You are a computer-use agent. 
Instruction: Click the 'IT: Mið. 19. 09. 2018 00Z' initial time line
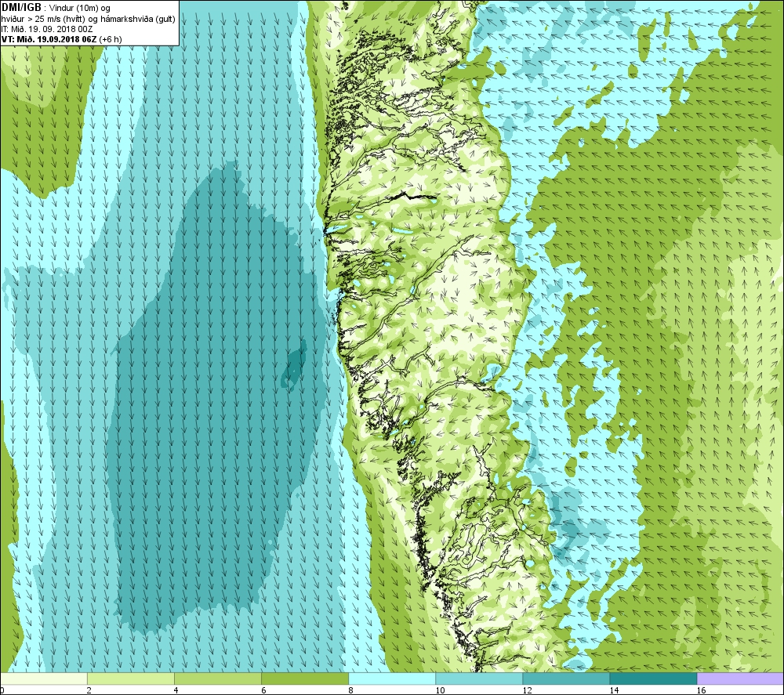click(47, 30)
